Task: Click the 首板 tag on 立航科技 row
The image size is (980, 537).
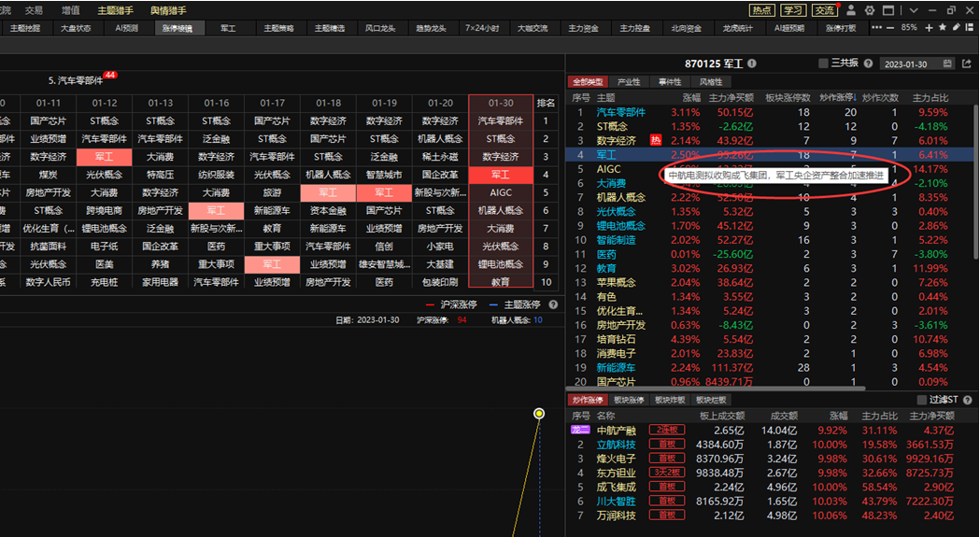Action: (x=667, y=445)
